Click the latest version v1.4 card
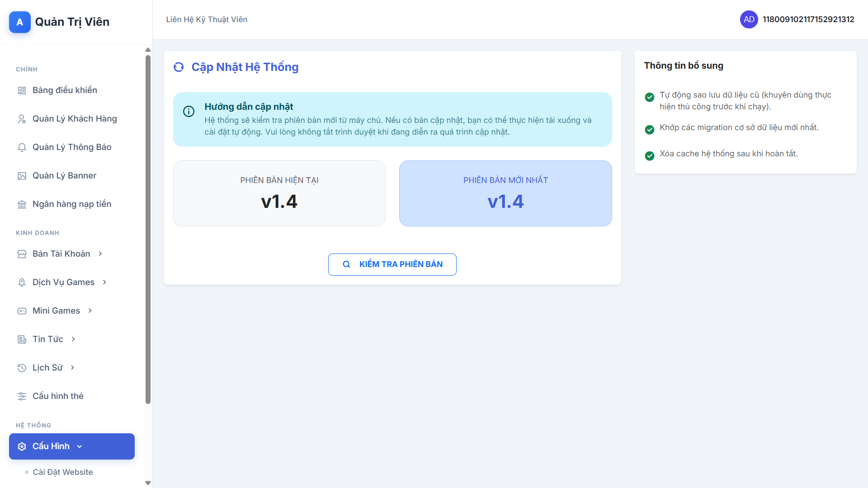 [505, 193]
